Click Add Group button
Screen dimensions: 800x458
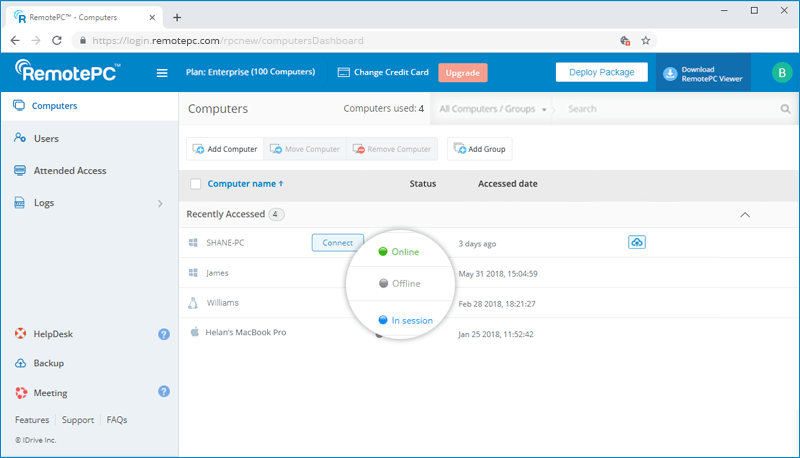(x=480, y=149)
